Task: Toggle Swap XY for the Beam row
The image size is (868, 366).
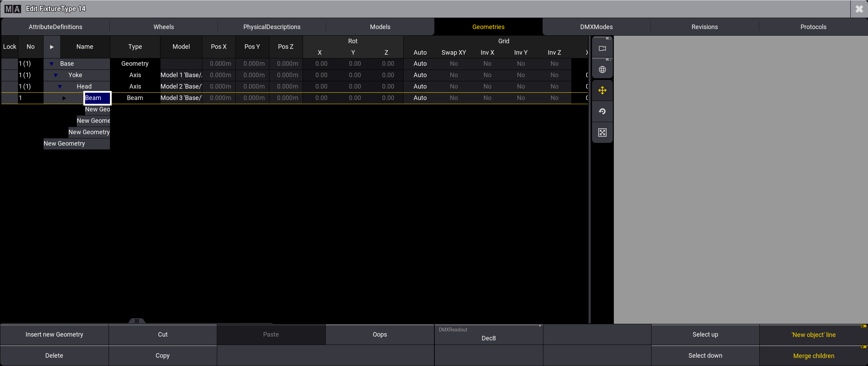Action: coord(453,98)
